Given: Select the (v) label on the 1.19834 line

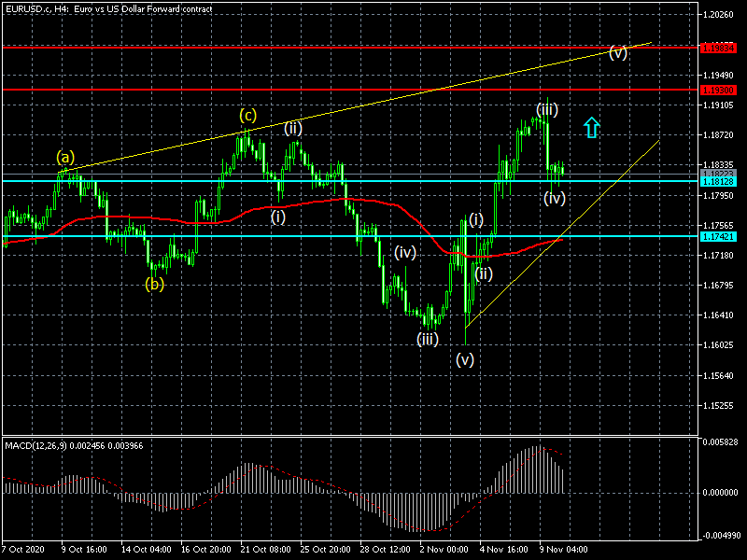Looking at the screenshot, I should pos(618,52).
